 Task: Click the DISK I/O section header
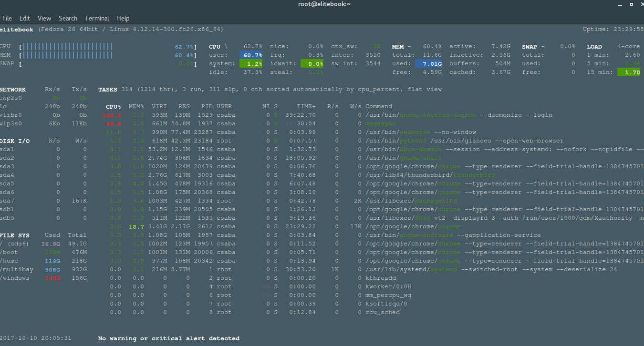coord(15,141)
